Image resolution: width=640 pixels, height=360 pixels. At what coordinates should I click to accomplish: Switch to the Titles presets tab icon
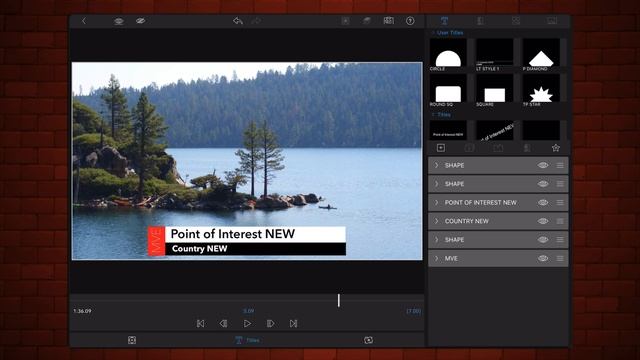tap(444, 21)
